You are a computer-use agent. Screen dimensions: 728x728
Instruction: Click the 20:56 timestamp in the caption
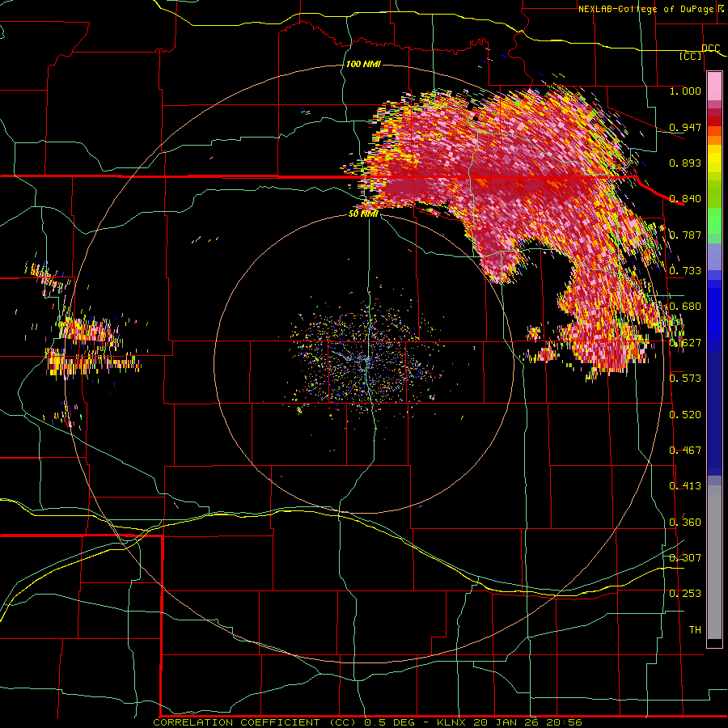(x=564, y=722)
